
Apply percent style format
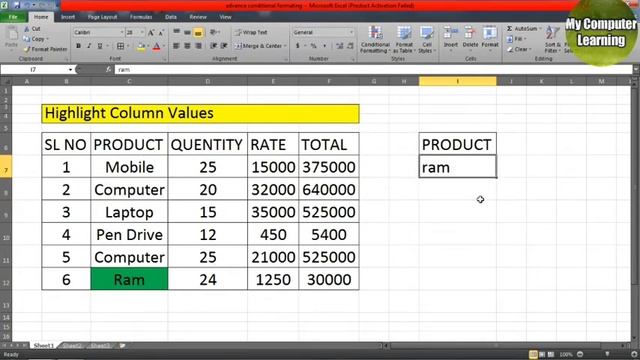point(313,46)
